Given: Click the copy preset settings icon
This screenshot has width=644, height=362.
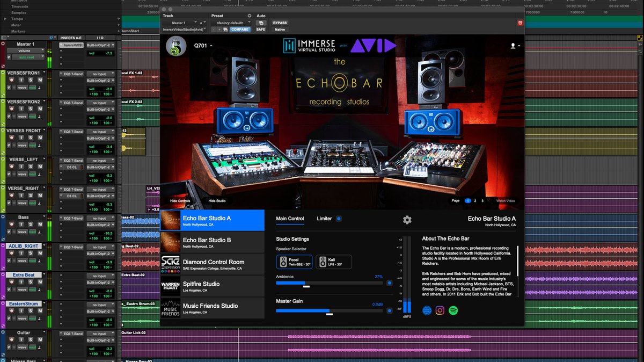Looking at the screenshot, I should tap(225, 30).
